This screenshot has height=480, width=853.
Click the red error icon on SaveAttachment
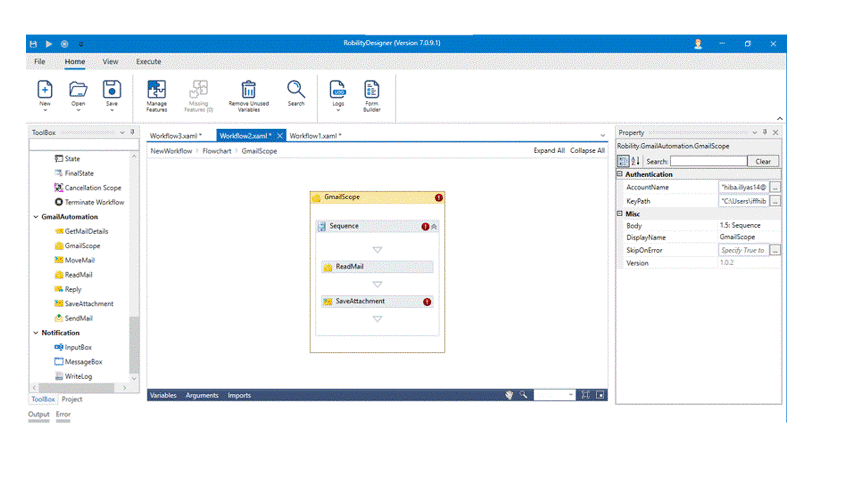[428, 301]
